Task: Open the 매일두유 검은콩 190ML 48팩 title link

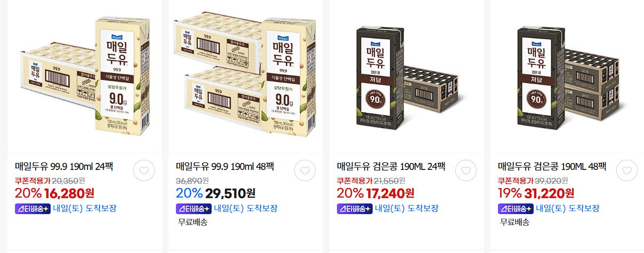Action: tap(552, 166)
